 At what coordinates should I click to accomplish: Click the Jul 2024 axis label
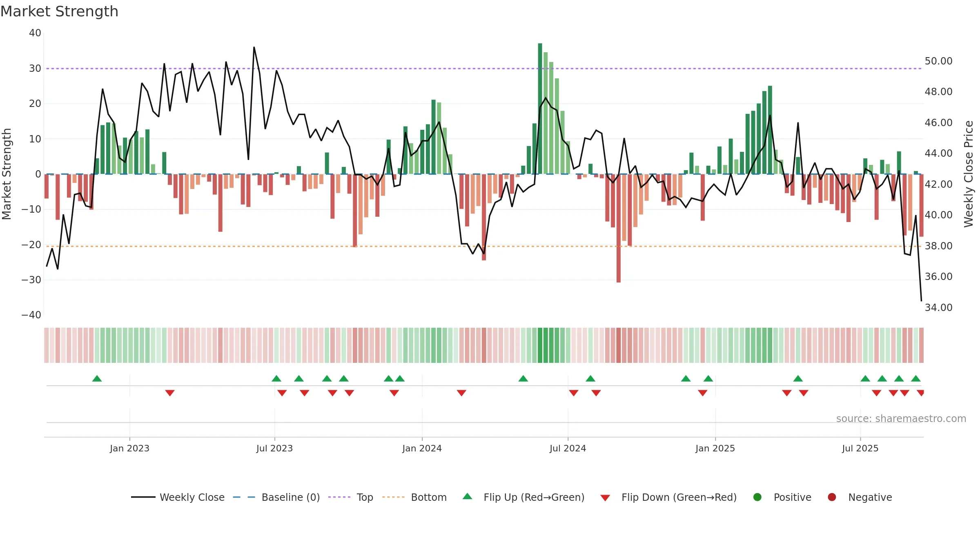[x=568, y=449]
